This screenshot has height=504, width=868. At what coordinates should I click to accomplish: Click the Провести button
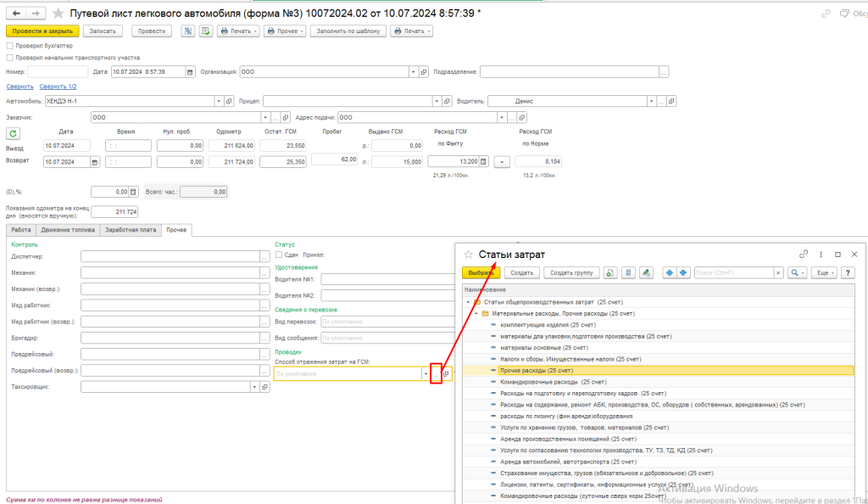152,31
